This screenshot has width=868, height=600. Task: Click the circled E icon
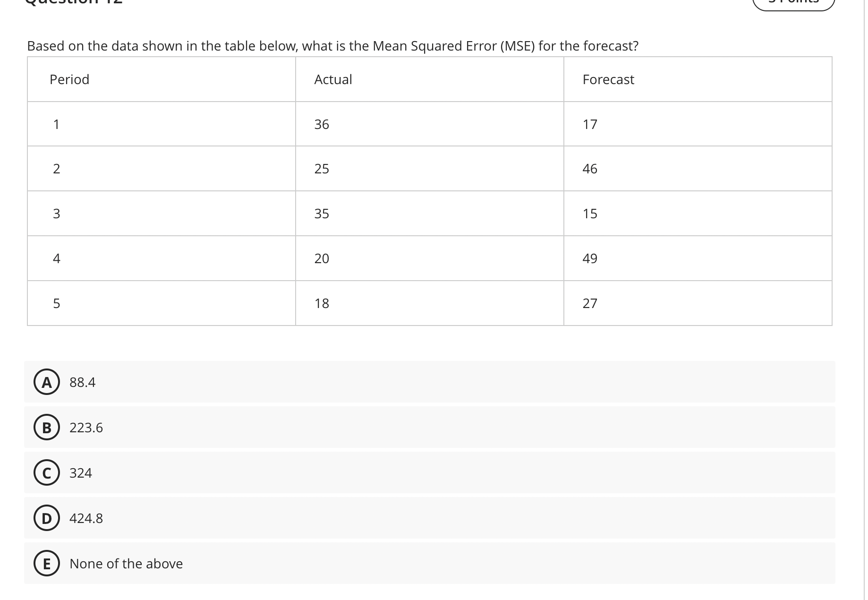(46, 563)
